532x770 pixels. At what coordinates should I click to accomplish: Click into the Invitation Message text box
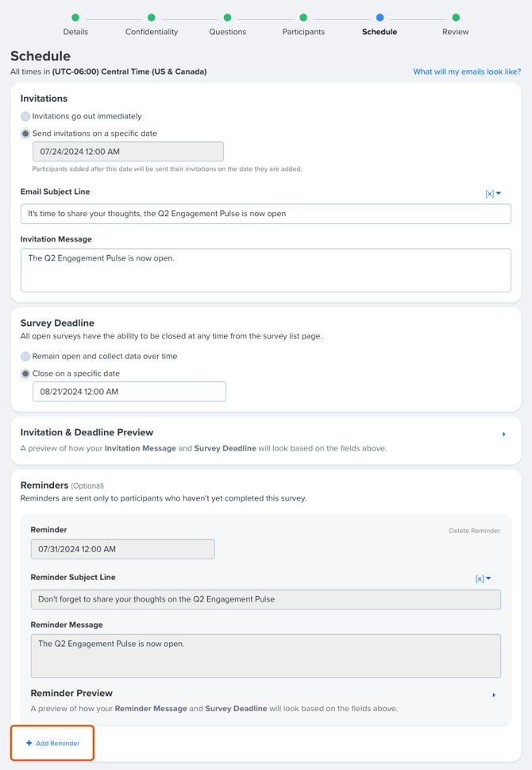pos(265,270)
